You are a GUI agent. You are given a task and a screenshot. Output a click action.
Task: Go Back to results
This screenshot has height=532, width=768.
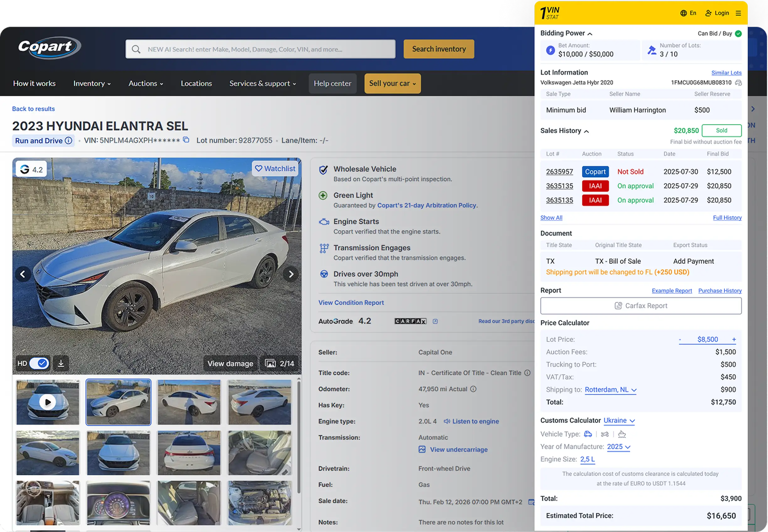pyautogui.click(x=33, y=109)
